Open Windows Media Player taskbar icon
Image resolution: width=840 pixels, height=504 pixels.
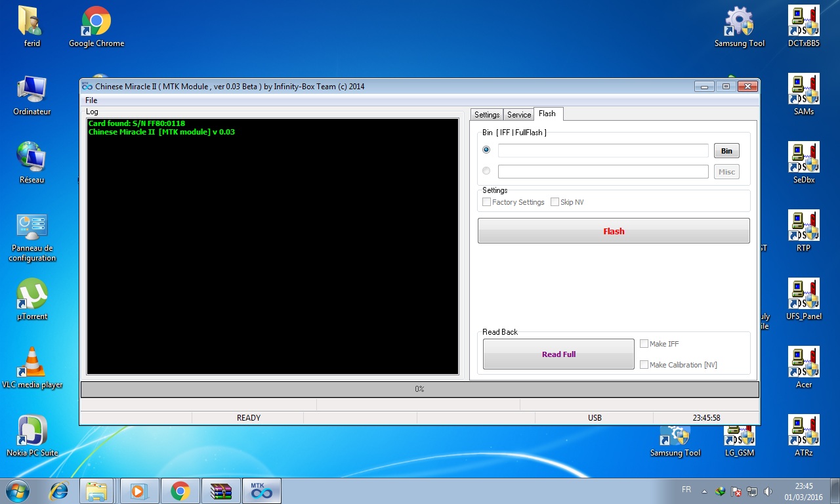(139, 491)
